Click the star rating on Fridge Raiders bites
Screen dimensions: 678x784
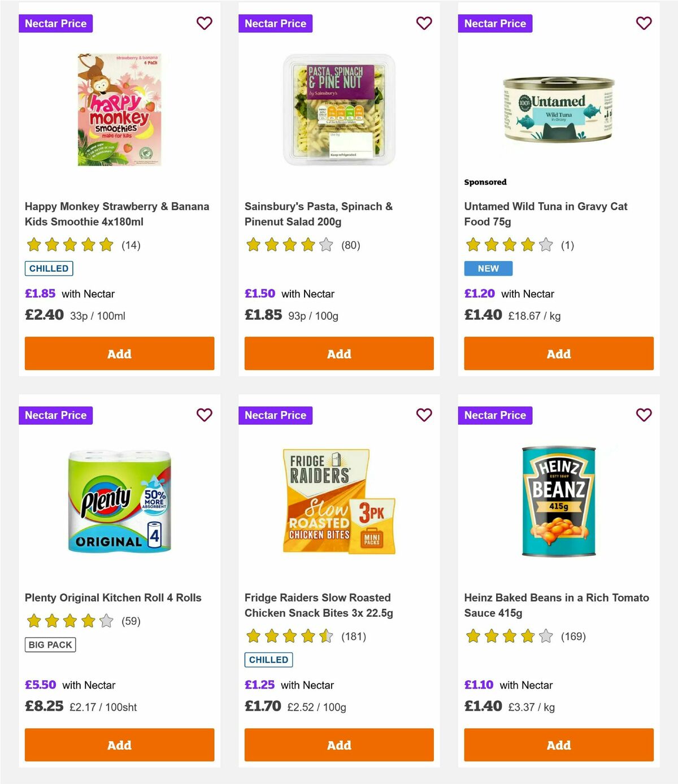tap(288, 636)
